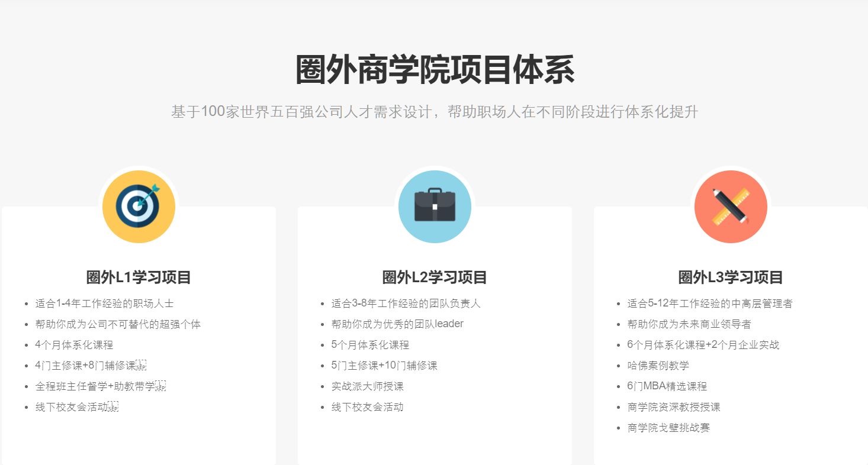
Task: Click 线下校友会活动 in the L2 card
Action: click(x=367, y=407)
